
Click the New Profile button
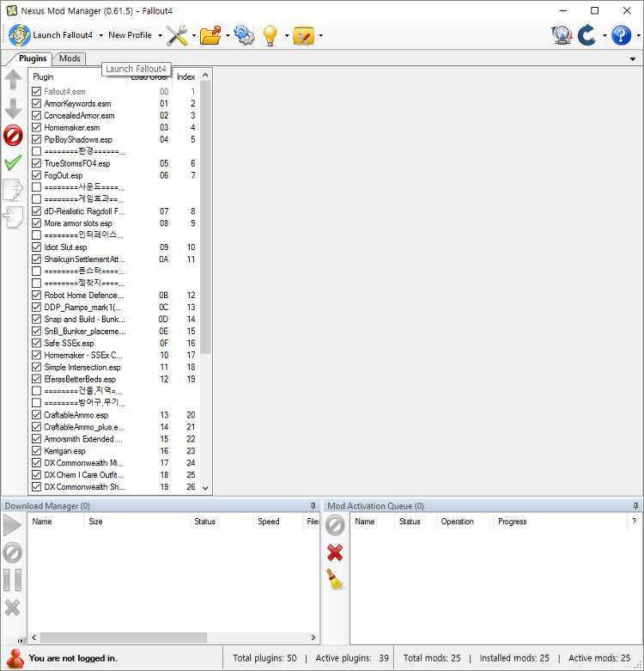tap(130, 35)
